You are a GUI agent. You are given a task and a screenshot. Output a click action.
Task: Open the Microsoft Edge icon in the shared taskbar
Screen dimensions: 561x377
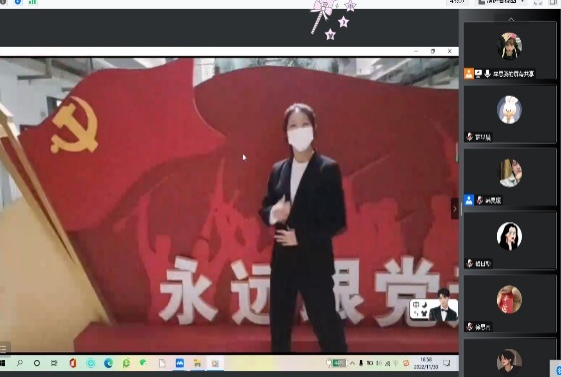tap(108, 363)
